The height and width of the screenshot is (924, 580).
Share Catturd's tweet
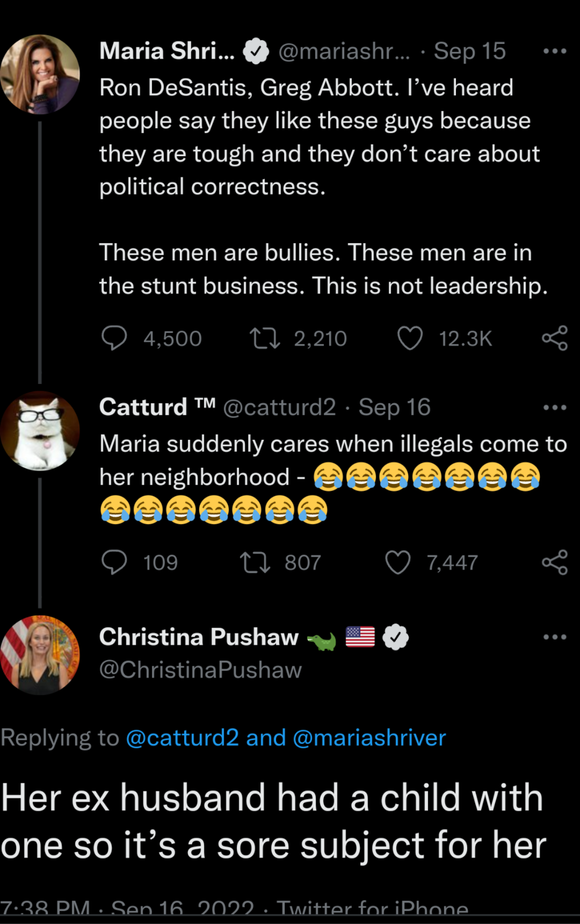[x=555, y=562]
